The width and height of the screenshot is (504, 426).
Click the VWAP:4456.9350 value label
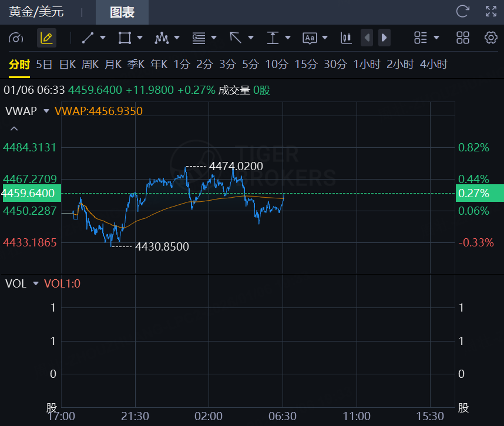click(98, 111)
